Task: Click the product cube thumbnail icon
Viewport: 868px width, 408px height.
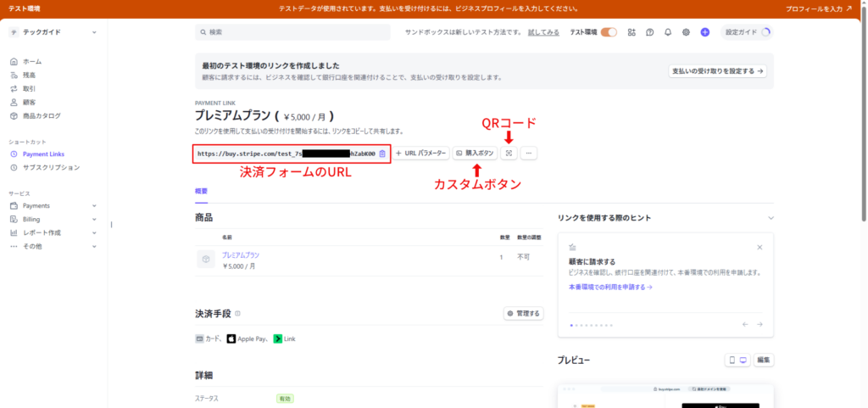Action: click(206, 259)
